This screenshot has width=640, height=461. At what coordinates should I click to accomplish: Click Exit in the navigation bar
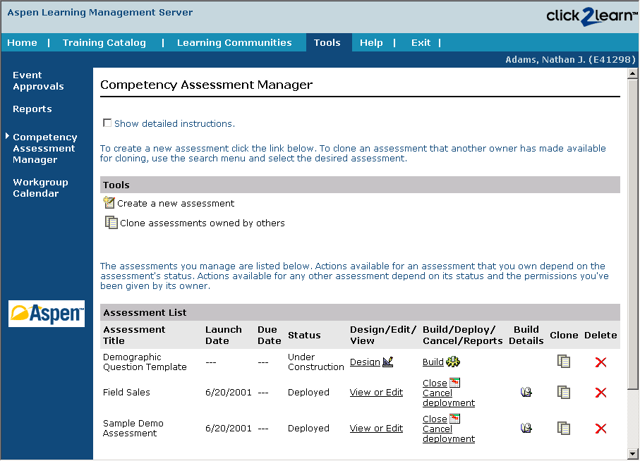click(x=421, y=42)
